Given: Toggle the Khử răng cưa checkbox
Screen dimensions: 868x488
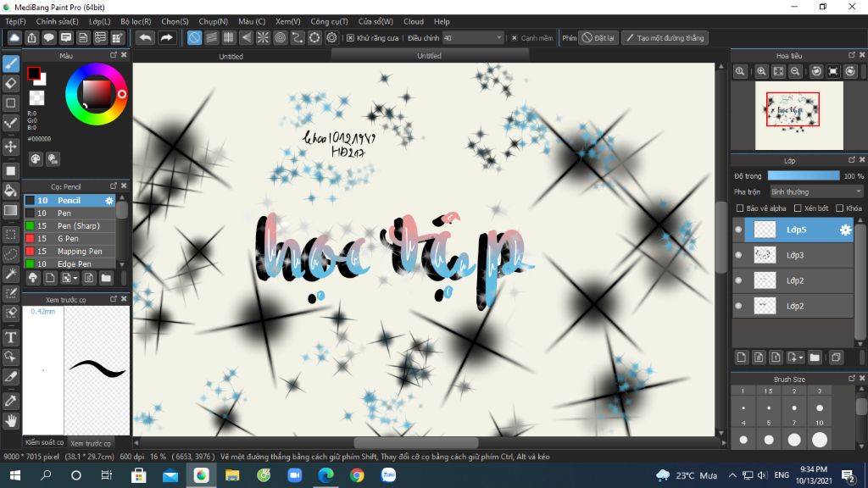Looking at the screenshot, I should (x=350, y=37).
